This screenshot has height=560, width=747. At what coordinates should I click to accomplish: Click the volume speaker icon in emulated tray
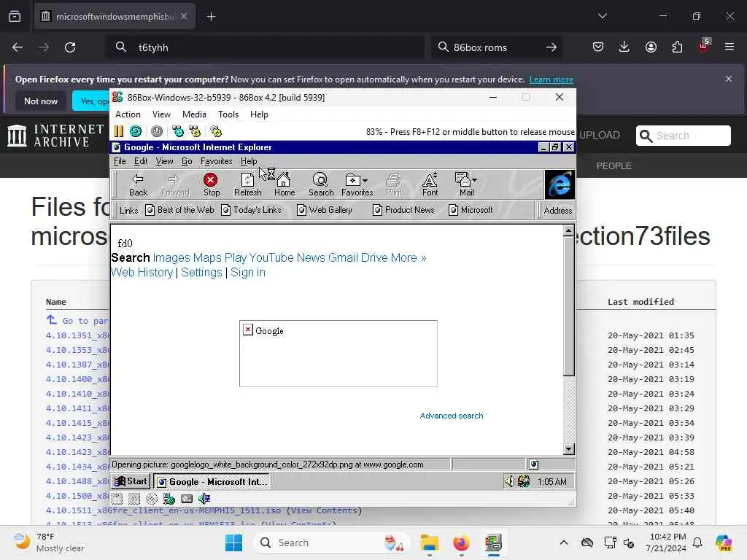510,481
